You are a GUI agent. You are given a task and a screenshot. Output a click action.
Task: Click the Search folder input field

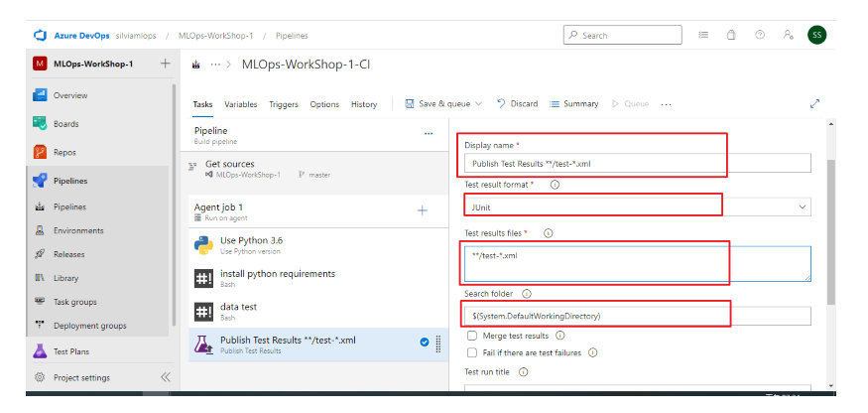(638, 316)
